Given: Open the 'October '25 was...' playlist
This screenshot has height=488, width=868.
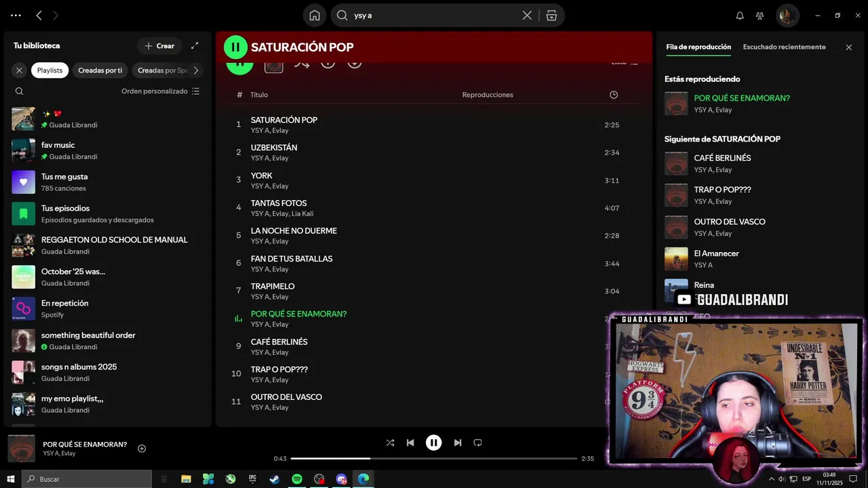Looking at the screenshot, I should [108, 277].
